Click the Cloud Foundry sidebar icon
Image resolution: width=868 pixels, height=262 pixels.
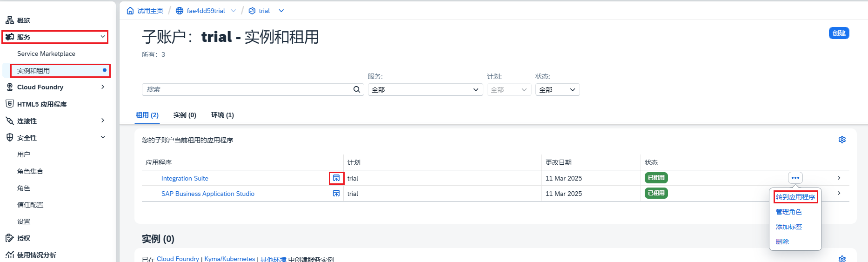pyautogui.click(x=10, y=87)
